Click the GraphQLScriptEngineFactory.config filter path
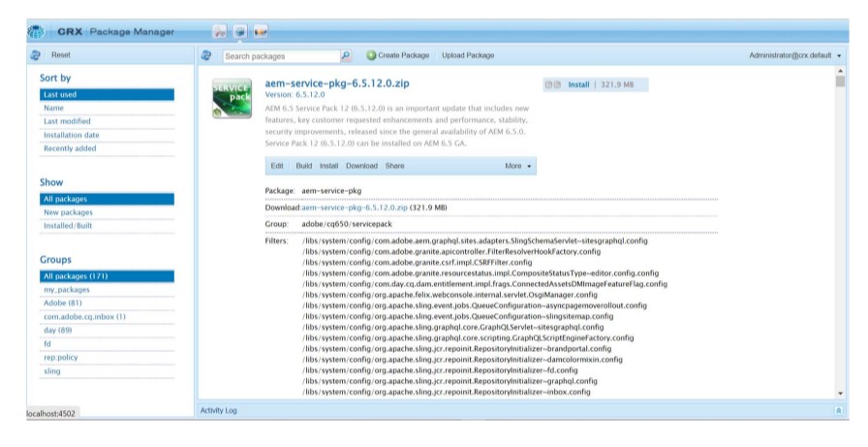This screenshot has width=868, height=447. tap(468, 337)
